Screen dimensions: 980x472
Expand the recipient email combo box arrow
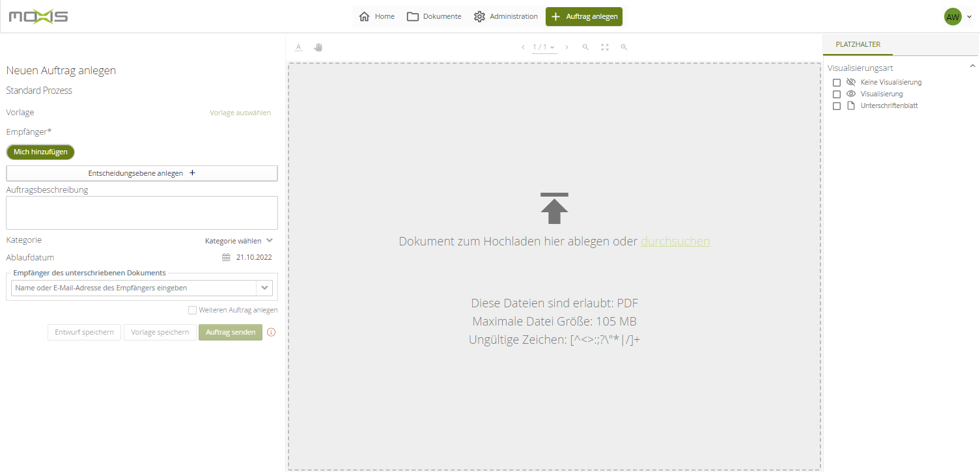tap(264, 288)
